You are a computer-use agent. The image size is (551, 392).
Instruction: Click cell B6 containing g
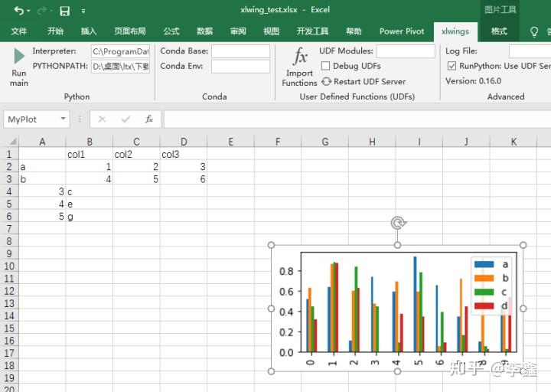point(90,216)
